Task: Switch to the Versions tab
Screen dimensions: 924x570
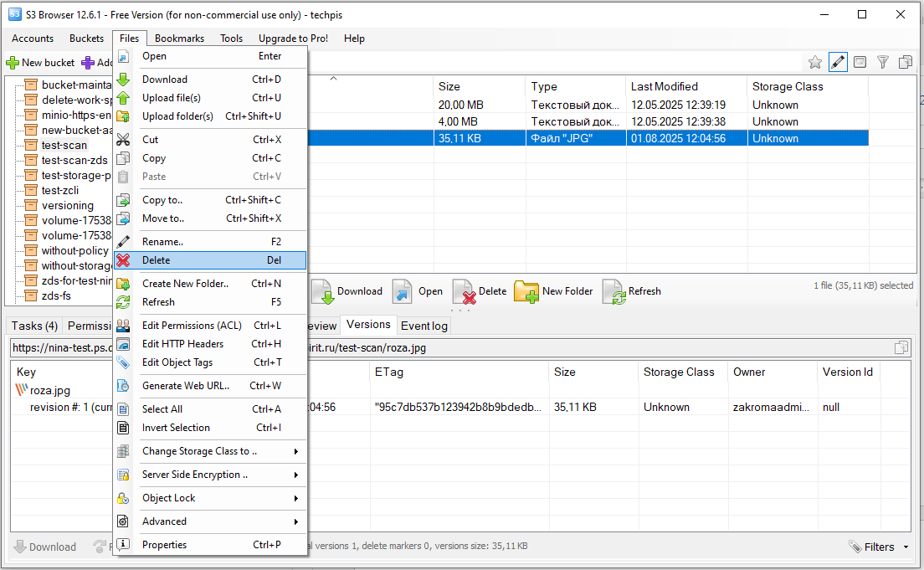Action: (x=368, y=324)
